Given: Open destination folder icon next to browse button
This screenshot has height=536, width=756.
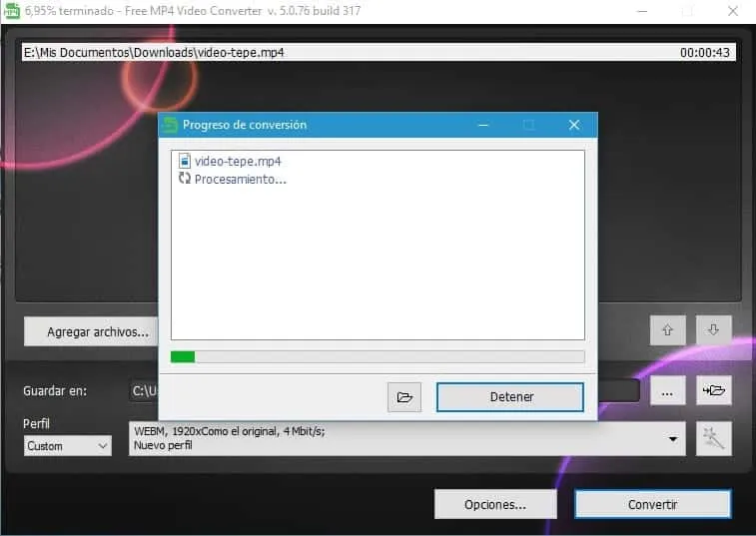Looking at the screenshot, I should pos(714,390).
